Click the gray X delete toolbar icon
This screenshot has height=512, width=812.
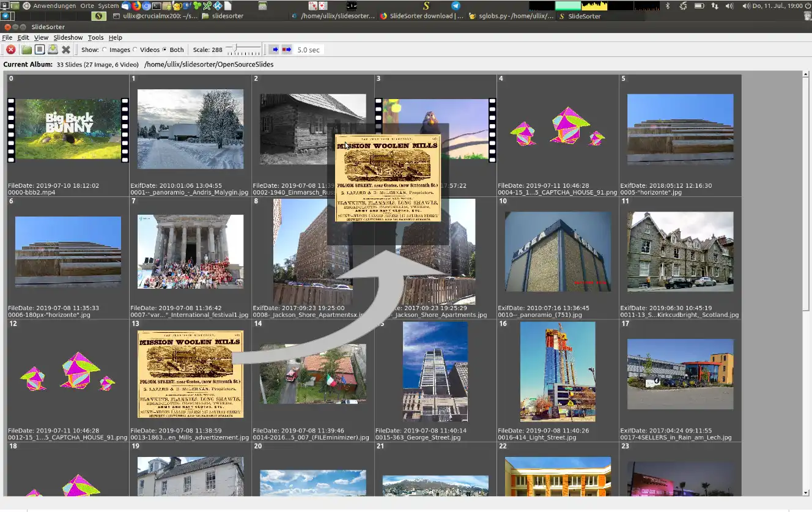[66, 50]
